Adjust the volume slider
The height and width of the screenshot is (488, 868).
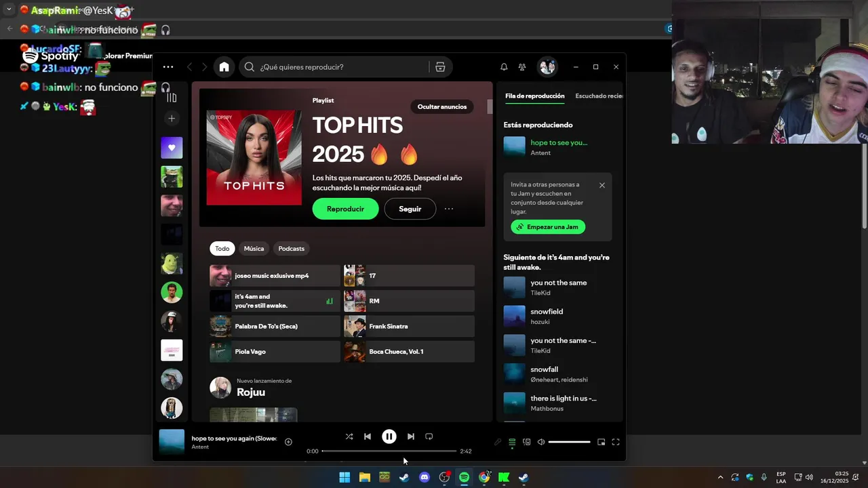point(570,442)
